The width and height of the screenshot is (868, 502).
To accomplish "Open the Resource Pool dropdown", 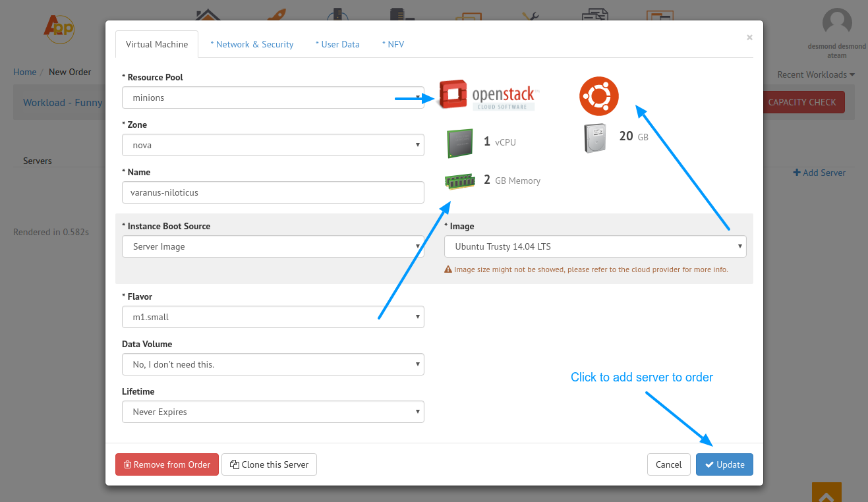I will coord(273,98).
